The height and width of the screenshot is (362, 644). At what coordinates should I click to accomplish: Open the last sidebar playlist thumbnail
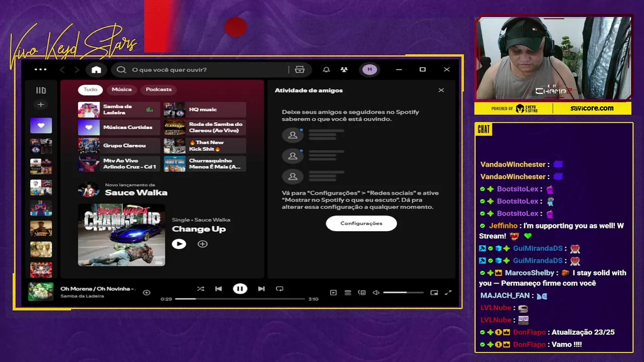pos(41,269)
